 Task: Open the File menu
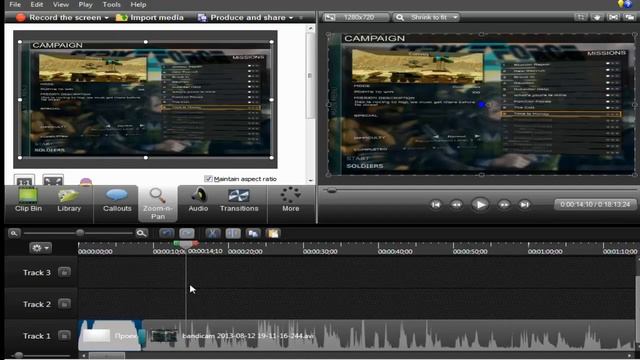(x=15, y=4)
